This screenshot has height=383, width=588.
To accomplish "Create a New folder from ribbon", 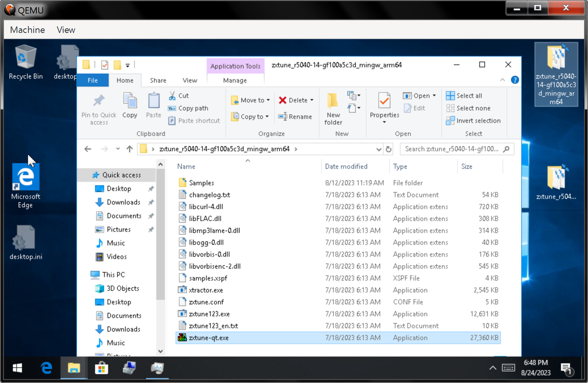I will (x=333, y=108).
